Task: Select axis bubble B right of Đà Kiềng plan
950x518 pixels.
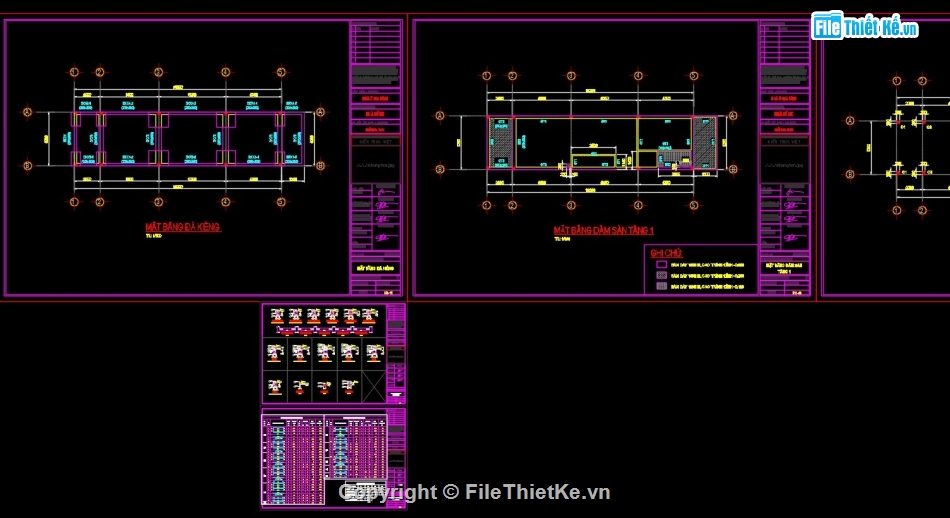Action: click(x=321, y=165)
